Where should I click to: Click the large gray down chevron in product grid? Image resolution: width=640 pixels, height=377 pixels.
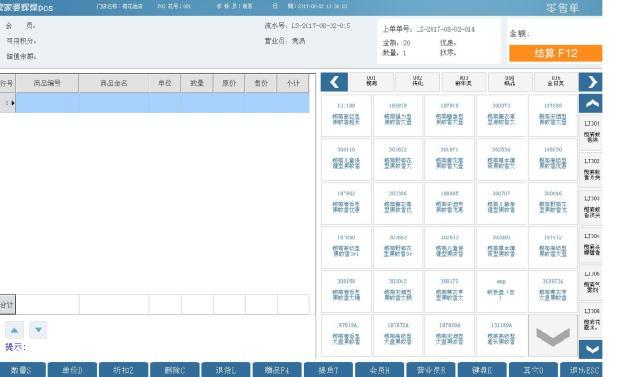coord(553,336)
